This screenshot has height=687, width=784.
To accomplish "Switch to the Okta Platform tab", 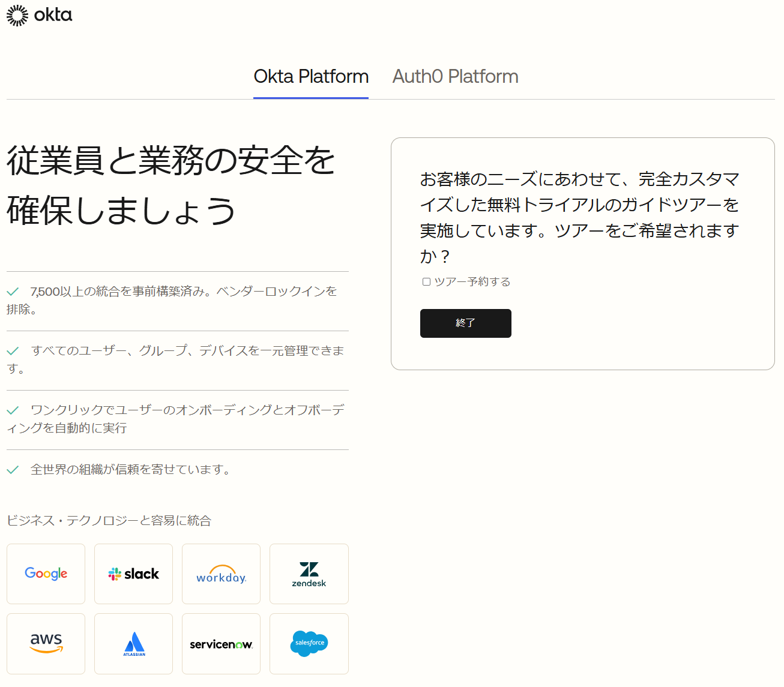I will [311, 77].
